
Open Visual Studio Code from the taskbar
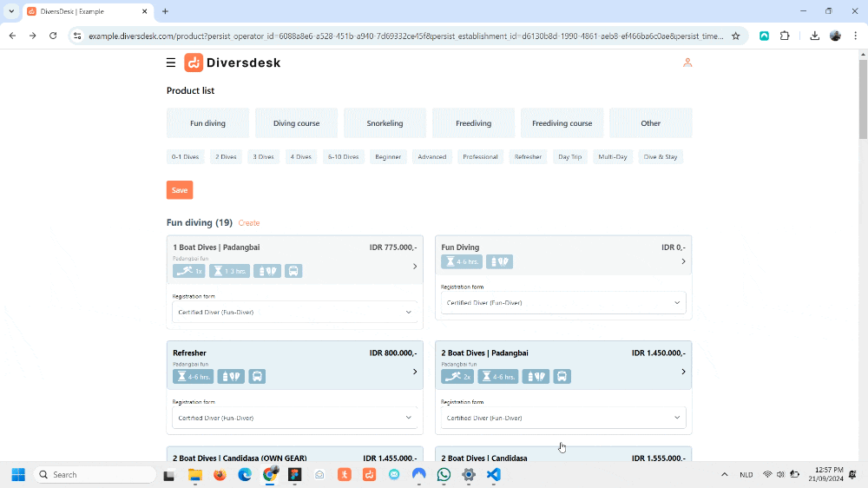(x=494, y=475)
